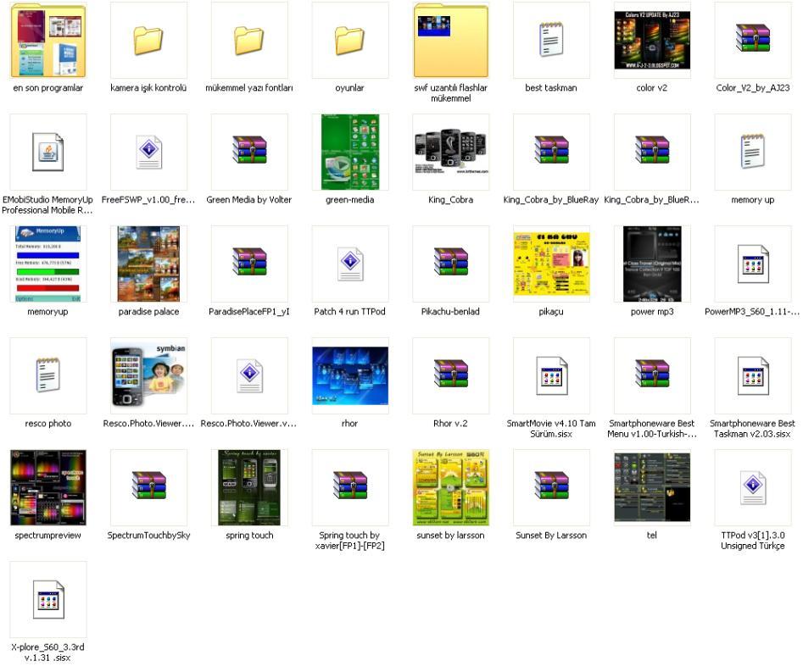This screenshot has height=672, width=803.
Task: Select the 'sunset by larsson' image thumbnail
Action: (450, 488)
